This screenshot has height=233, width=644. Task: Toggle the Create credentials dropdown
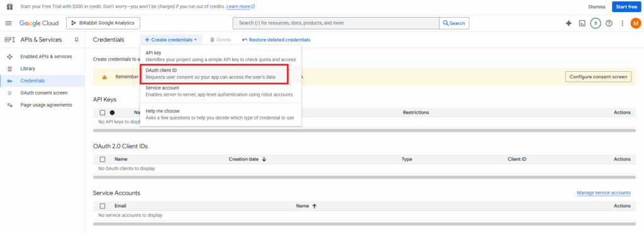click(x=171, y=40)
